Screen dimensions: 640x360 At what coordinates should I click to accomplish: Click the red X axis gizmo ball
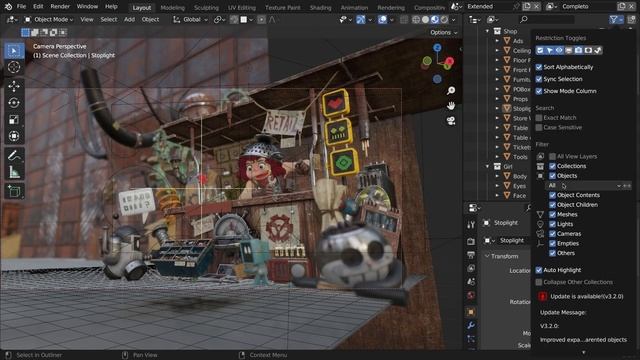point(449,61)
